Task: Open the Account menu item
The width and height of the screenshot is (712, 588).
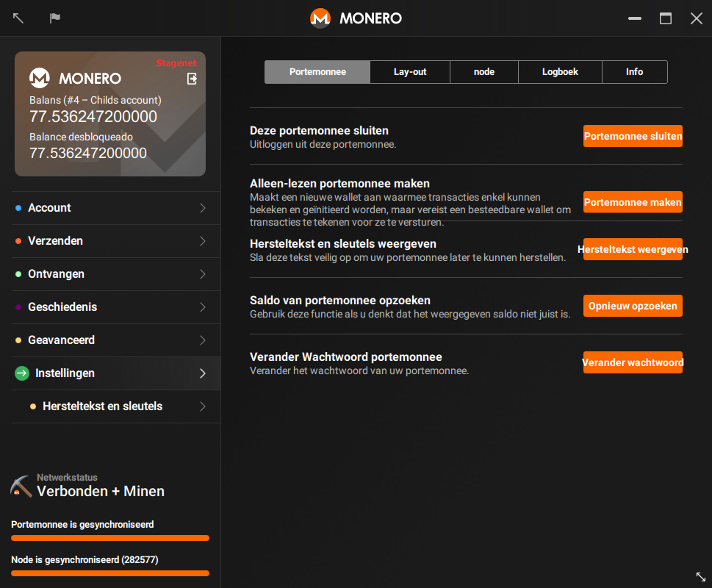Action: coord(116,208)
